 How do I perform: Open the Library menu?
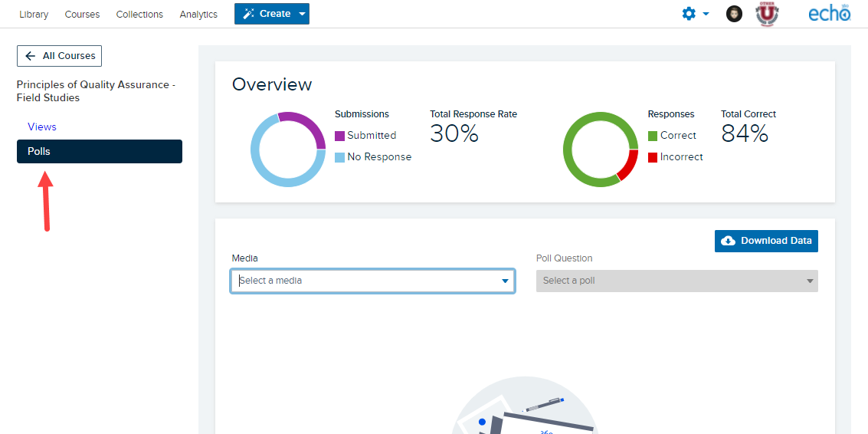click(x=34, y=15)
